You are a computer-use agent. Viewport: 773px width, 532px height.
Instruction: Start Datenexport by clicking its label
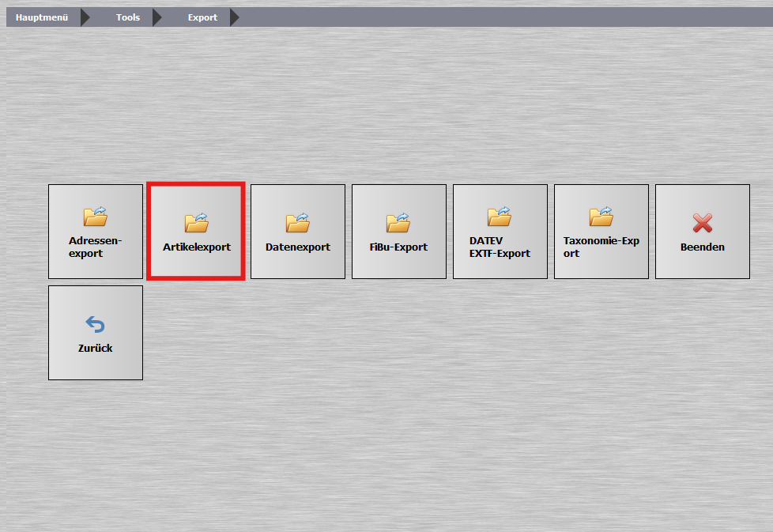(298, 247)
